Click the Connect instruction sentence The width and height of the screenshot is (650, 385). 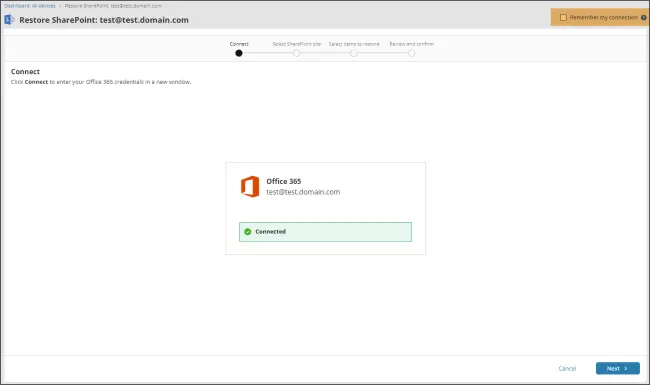[101, 82]
